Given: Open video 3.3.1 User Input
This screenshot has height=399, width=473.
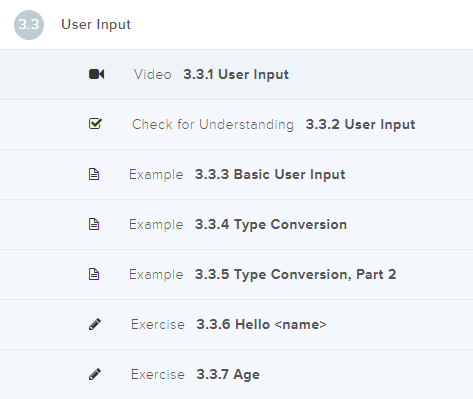Looking at the screenshot, I should pyautogui.click(x=236, y=74).
